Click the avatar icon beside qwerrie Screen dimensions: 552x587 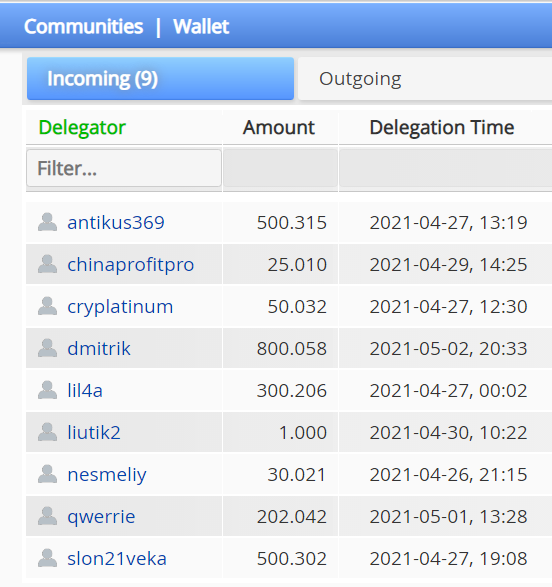48,516
